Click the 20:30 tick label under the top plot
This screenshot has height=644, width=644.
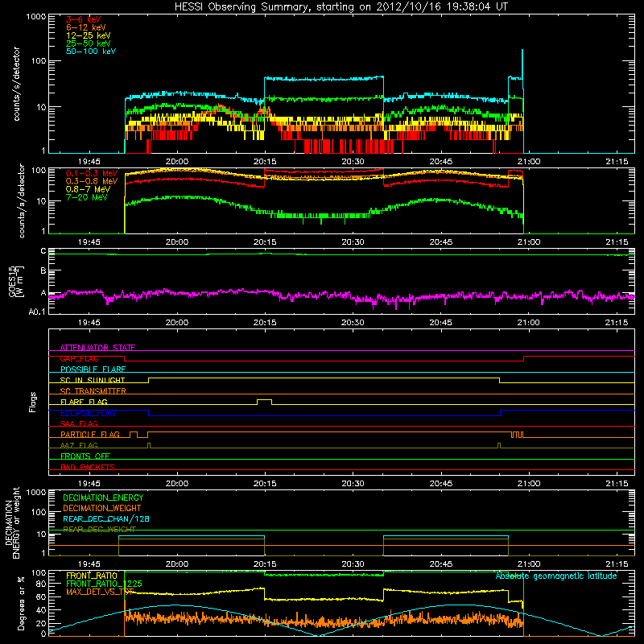[353, 162]
